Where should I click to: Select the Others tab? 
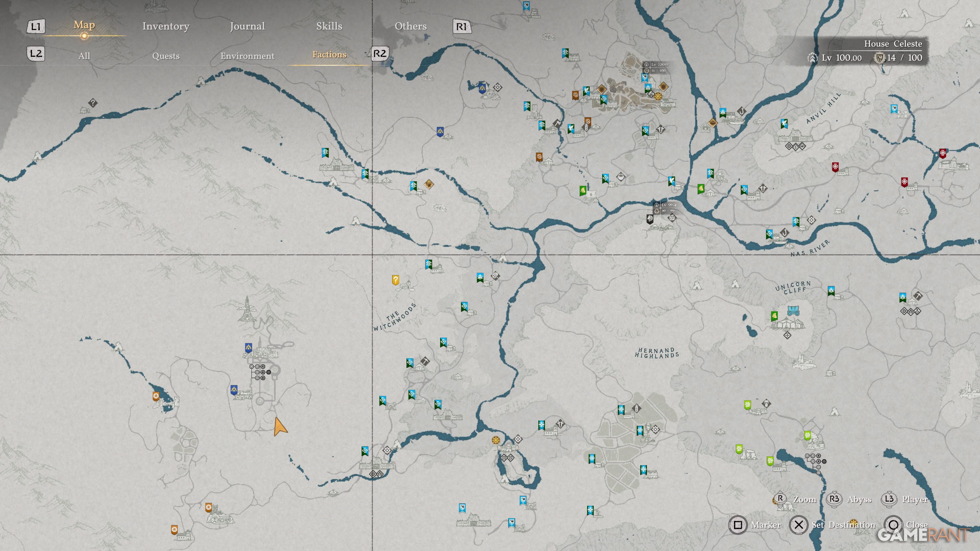click(x=410, y=26)
